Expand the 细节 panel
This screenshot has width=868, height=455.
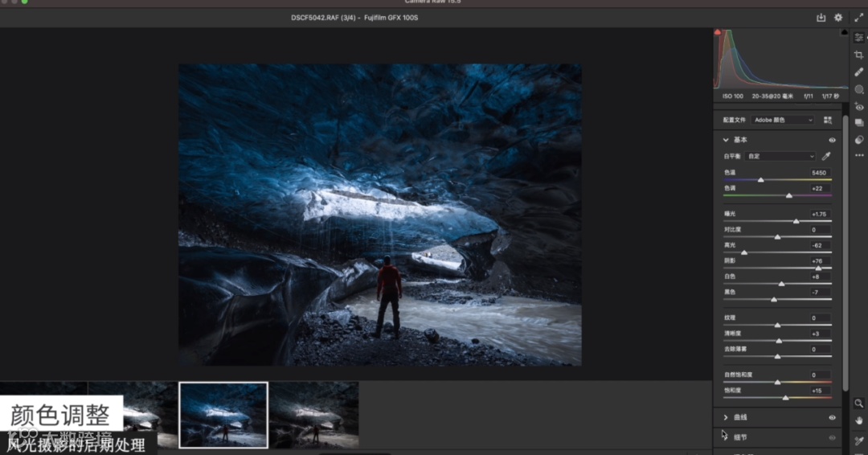pos(726,437)
